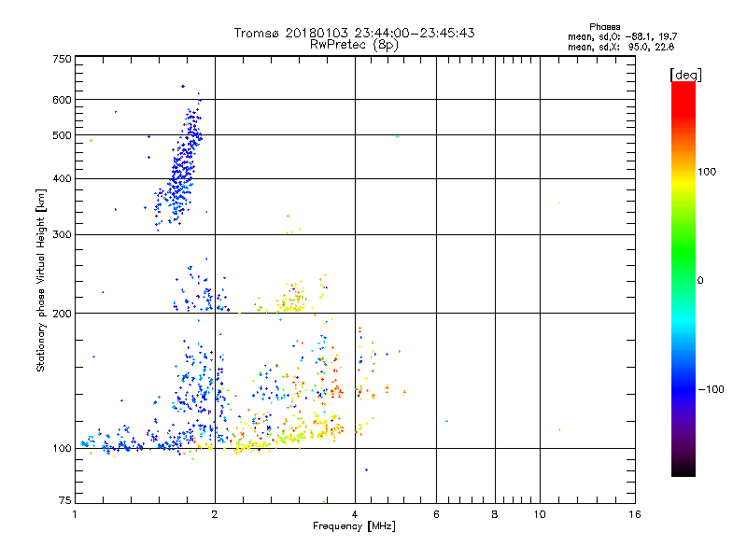
Task: Click the plot title 'Tromsø 20180103 23:44:00-23:45:43'
Action: [354, 33]
